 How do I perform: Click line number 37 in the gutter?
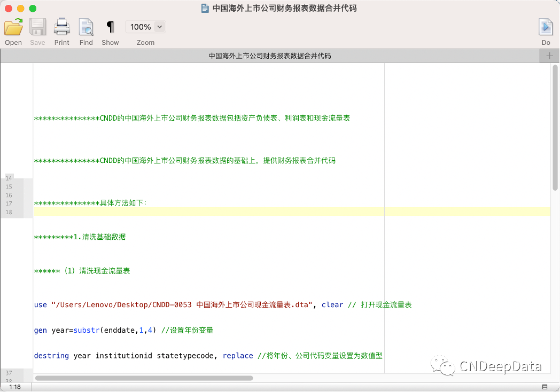[x=9, y=373]
